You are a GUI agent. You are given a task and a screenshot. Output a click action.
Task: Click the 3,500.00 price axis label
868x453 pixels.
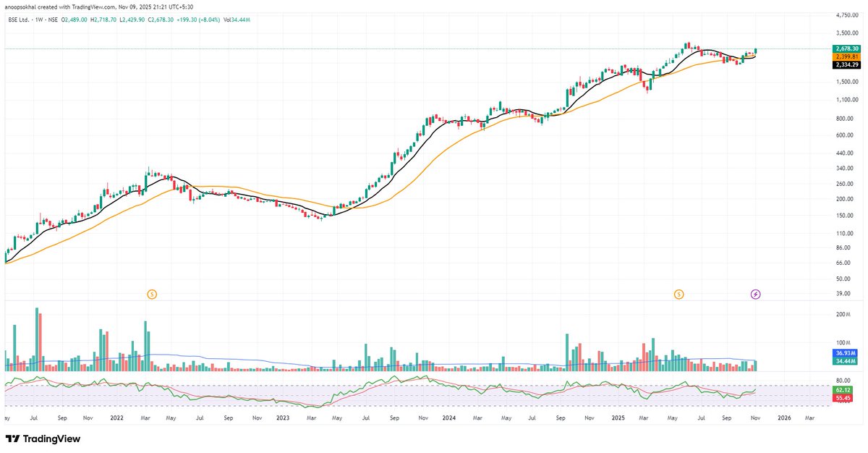(847, 33)
